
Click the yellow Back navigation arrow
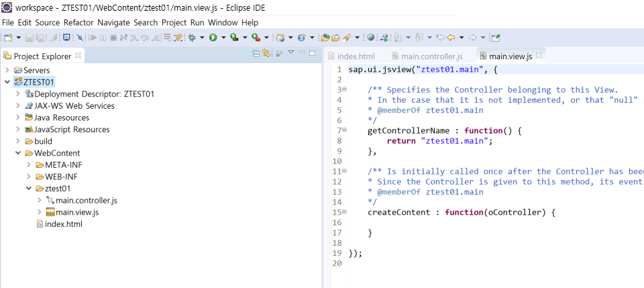451,38
